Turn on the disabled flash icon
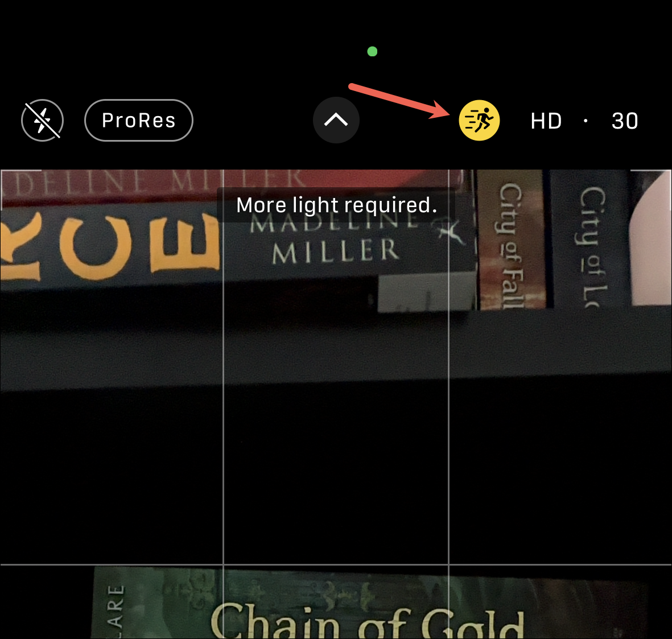The height and width of the screenshot is (639, 672). point(43,121)
